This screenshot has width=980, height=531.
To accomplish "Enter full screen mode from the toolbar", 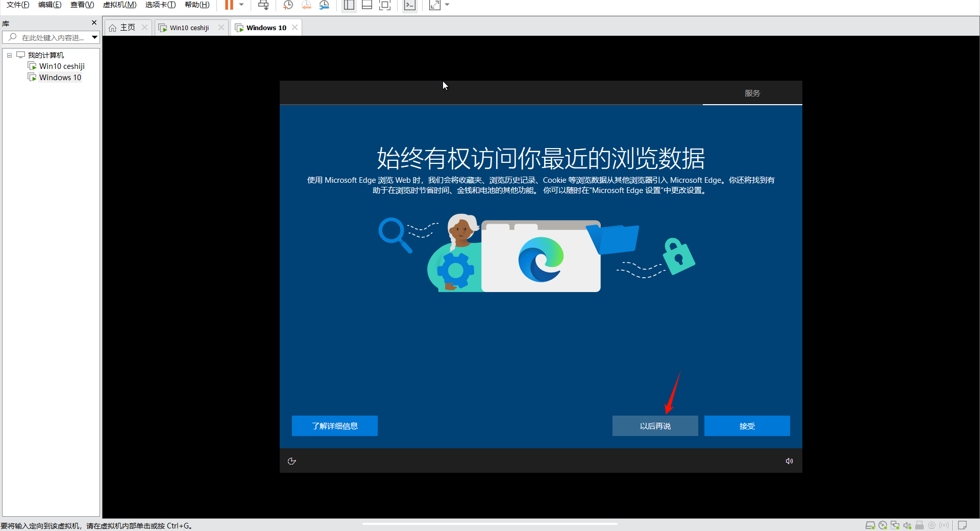I will (385, 5).
